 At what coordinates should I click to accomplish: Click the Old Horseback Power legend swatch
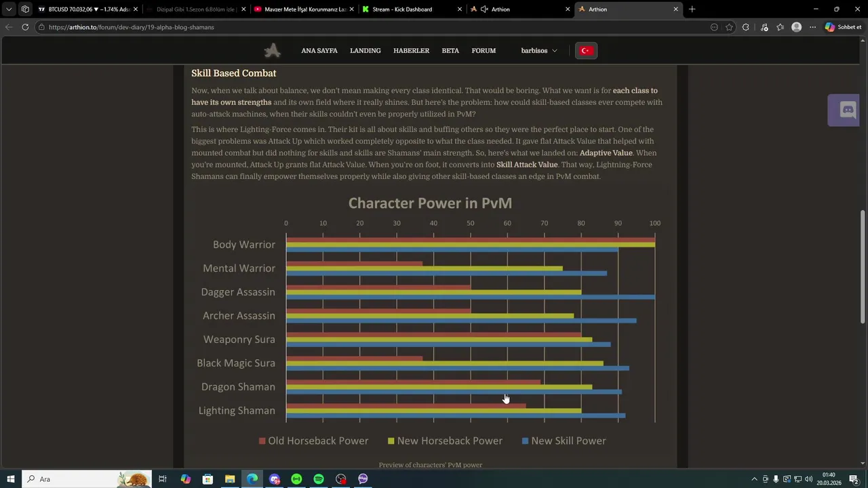(x=262, y=441)
